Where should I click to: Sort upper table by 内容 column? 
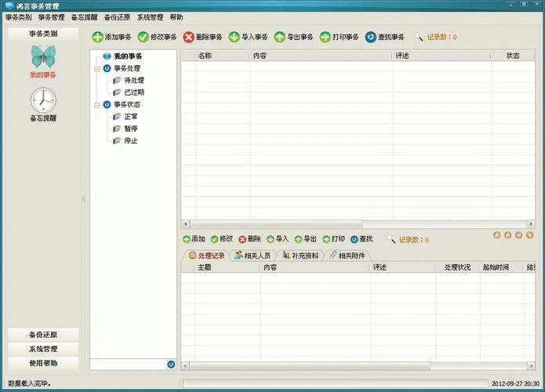click(x=321, y=56)
